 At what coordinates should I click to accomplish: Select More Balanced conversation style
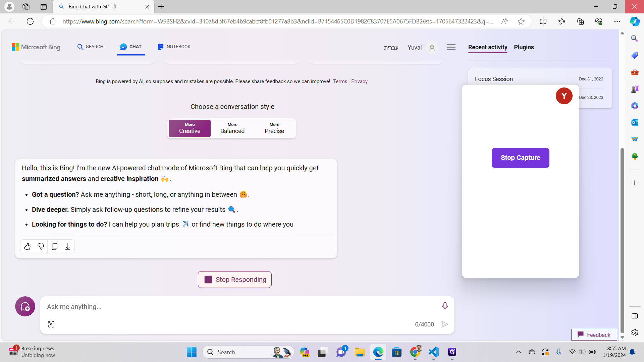[232, 128]
